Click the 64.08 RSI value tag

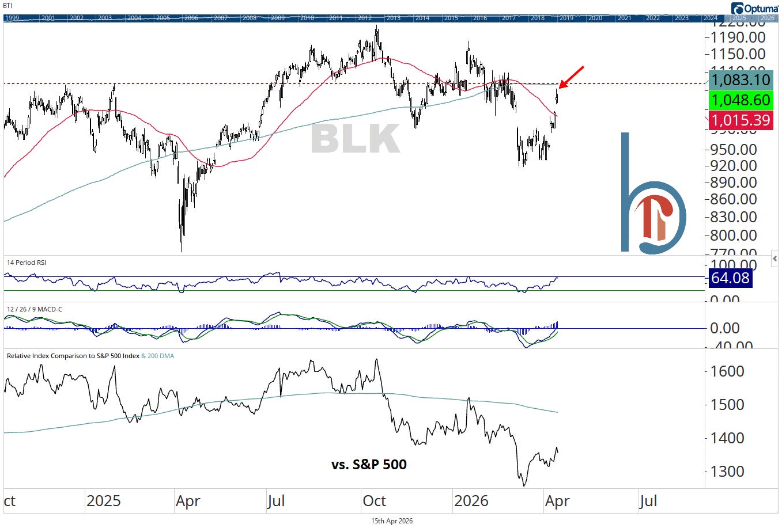click(730, 278)
